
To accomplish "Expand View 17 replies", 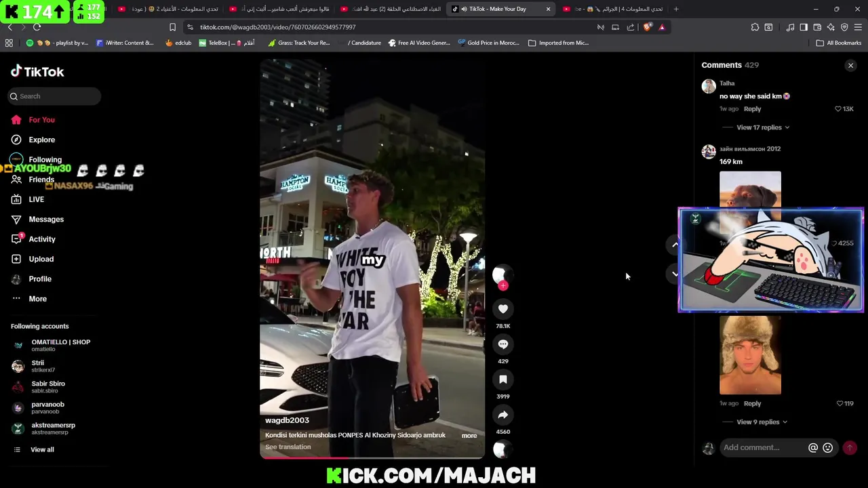I will (x=763, y=127).
